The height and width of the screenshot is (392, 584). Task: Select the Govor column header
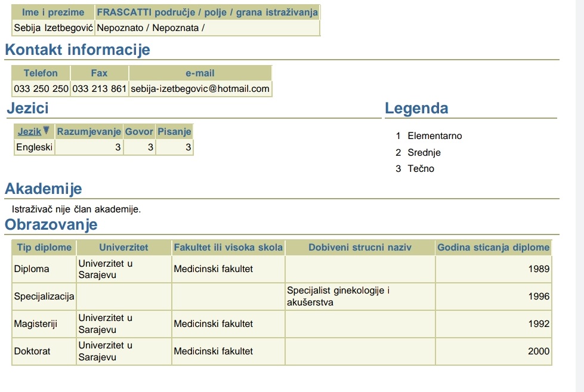(139, 131)
